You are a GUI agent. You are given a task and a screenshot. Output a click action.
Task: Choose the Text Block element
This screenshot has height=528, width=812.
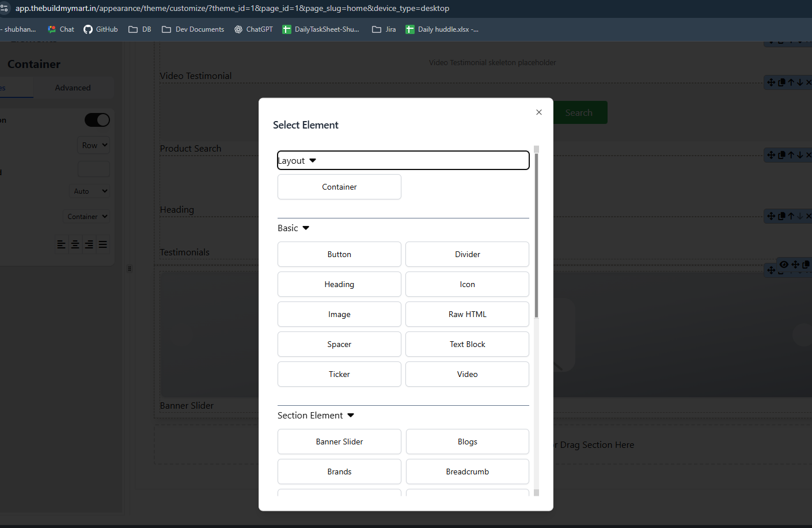point(467,344)
